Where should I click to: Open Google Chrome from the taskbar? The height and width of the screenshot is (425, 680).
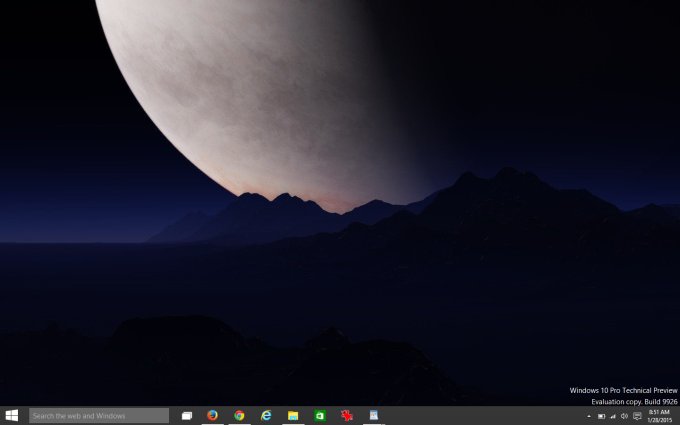(239, 415)
